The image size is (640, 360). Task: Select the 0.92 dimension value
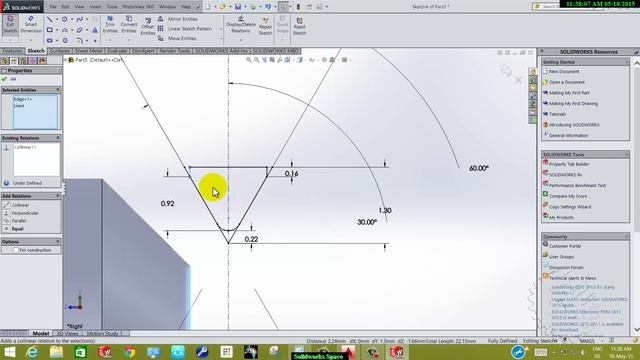pos(167,203)
